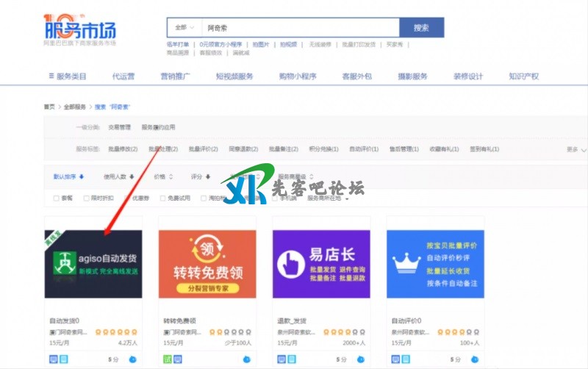Filter by 交易管理 category
The image size is (588, 369).
pyautogui.click(x=120, y=127)
